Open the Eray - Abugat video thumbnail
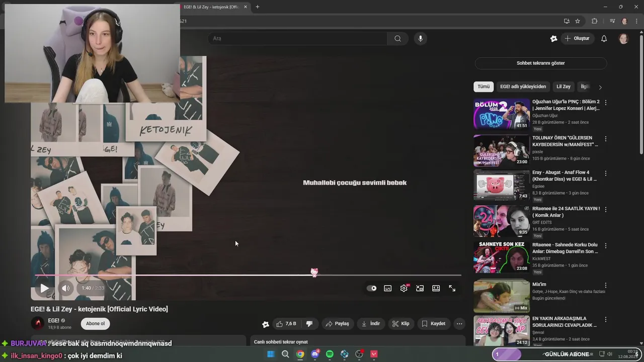 502,185
